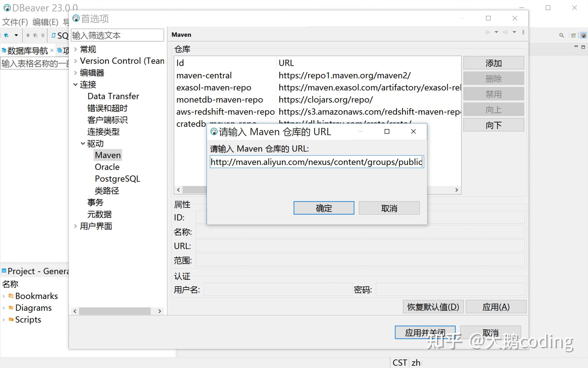Minimize the editor area panel
The height and width of the screenshot is (368, 588).
(x=576, y=47)
